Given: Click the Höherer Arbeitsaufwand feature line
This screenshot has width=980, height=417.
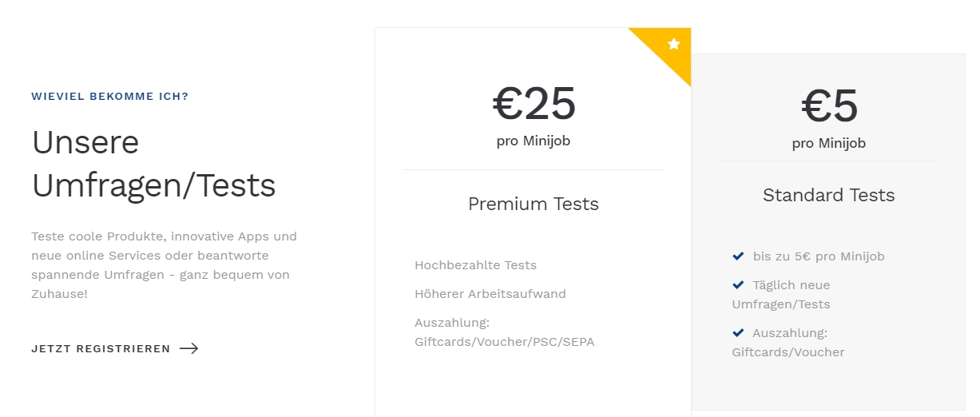Looking at the screenshot, I should (490, 294).
